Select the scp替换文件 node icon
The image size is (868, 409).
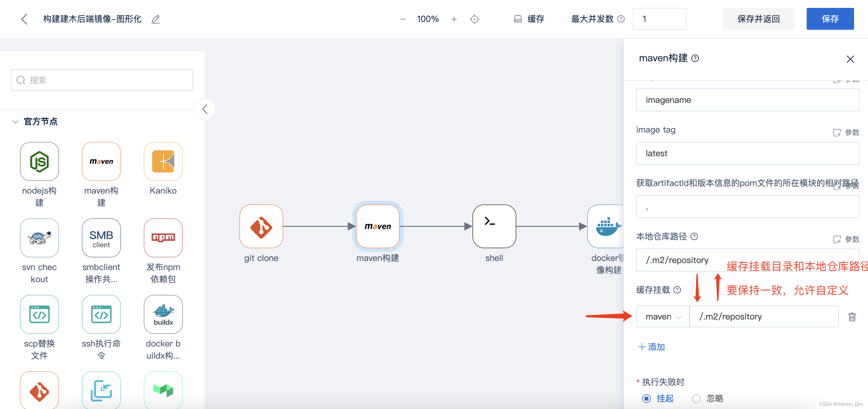[x=39, y=314]
